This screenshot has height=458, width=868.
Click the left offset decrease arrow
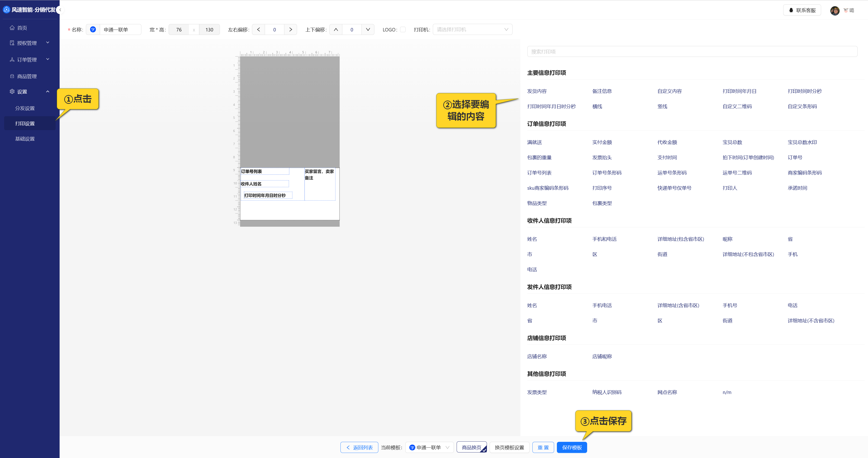[x=258, y=30]
